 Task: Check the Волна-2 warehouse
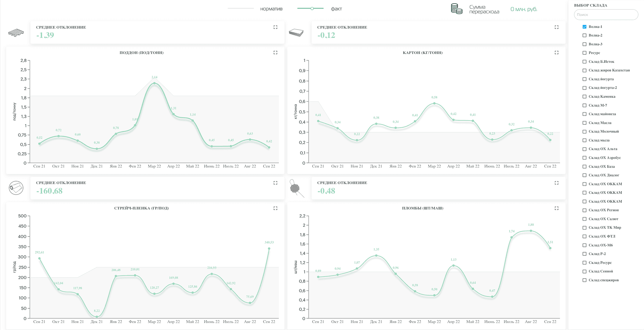[585, 35]
